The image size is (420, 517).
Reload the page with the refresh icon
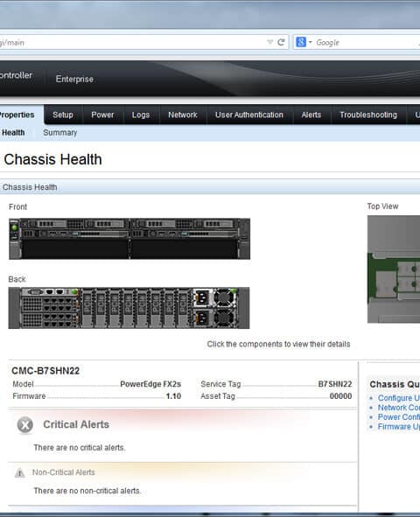click(281, 42)
